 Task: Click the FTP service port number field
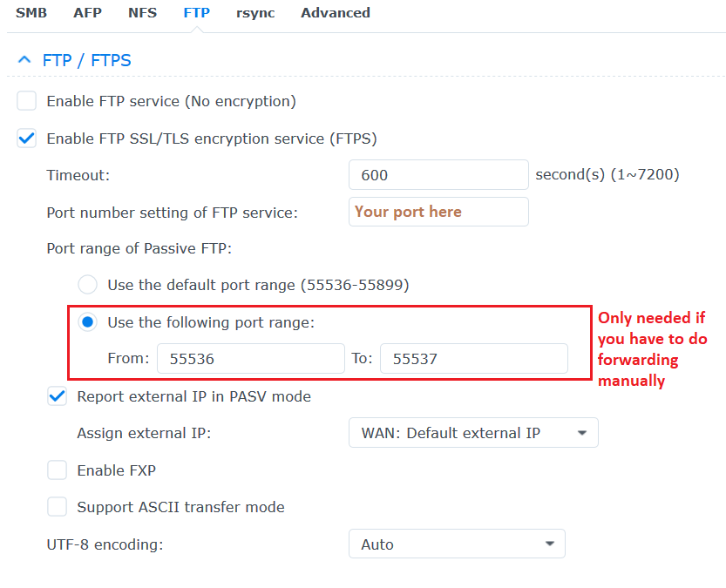(438, 212)
